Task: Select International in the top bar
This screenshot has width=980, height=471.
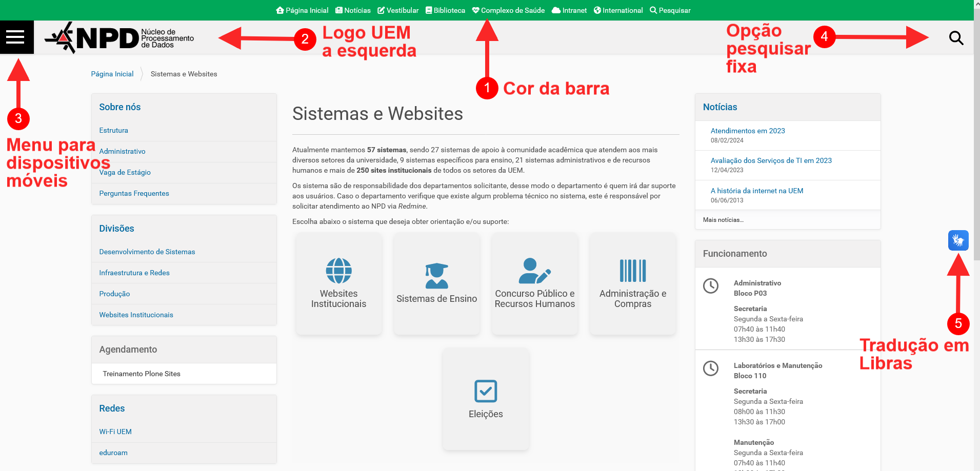Action: 618,10
